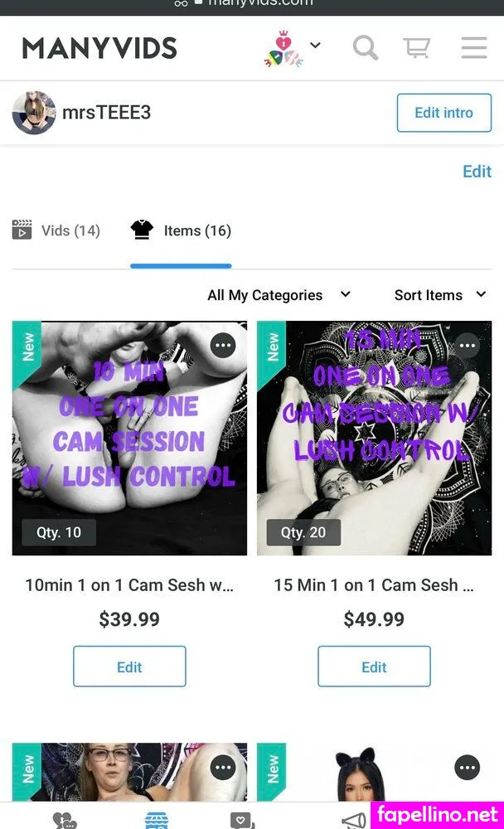Go to the ManyVids home logo
The height and width of the screenshot is (829, 504).
(x=99, y=48)
